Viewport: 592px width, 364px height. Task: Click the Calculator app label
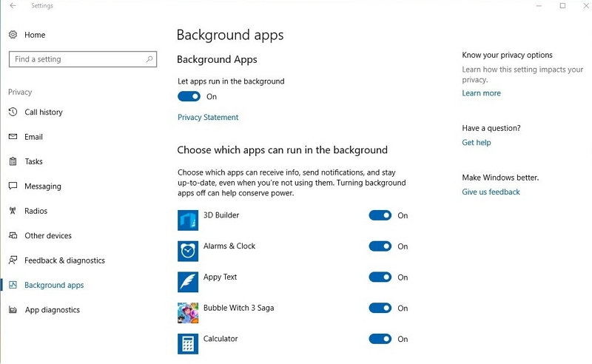[221, 339]
